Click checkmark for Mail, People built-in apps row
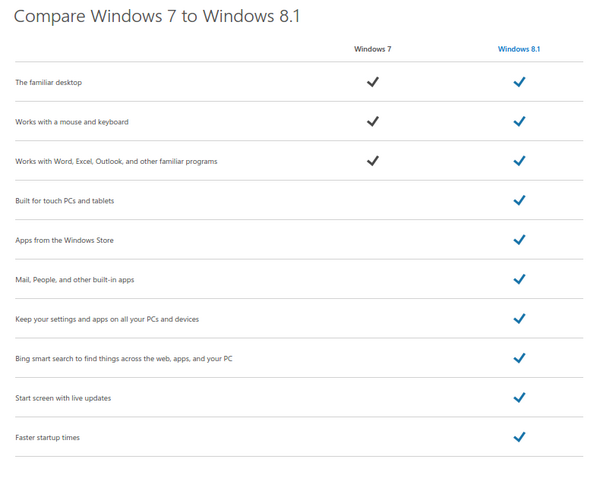 coord(519,279)
